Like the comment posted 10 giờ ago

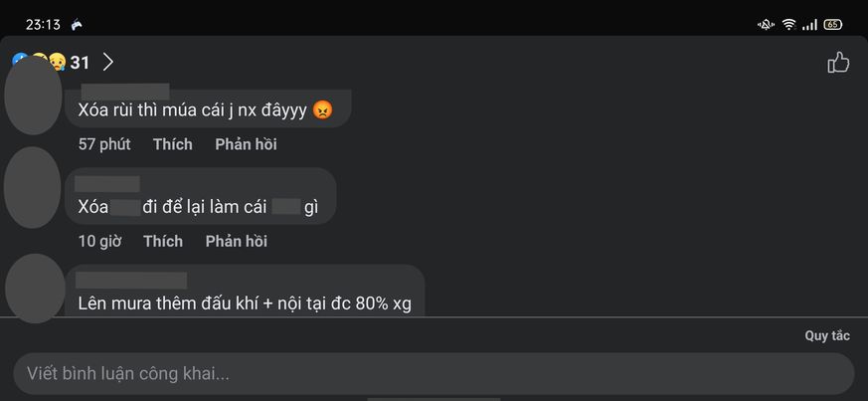click(162, 241)
